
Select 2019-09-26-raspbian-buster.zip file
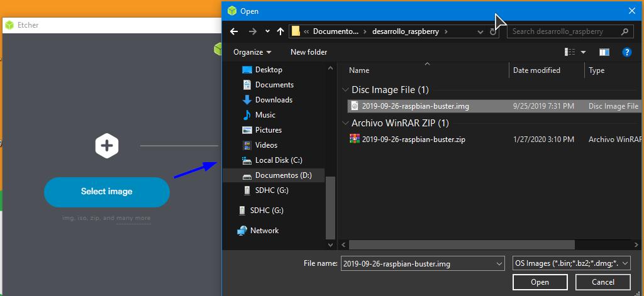tap(414, 140)
